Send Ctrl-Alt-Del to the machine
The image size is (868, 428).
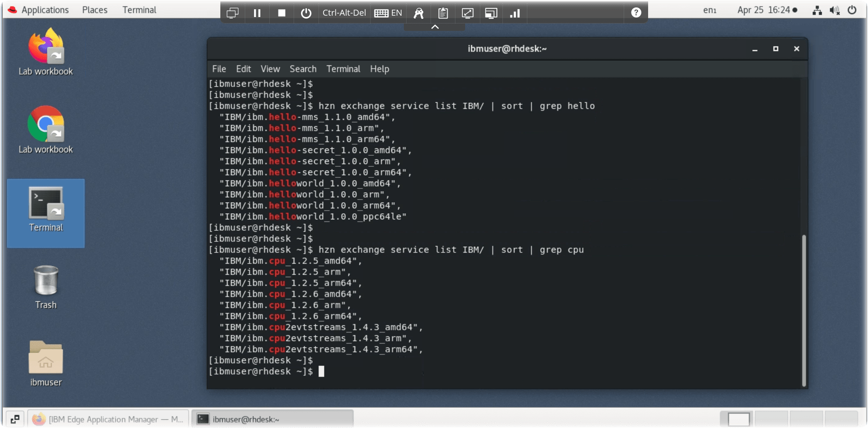(x=344, y=13)
